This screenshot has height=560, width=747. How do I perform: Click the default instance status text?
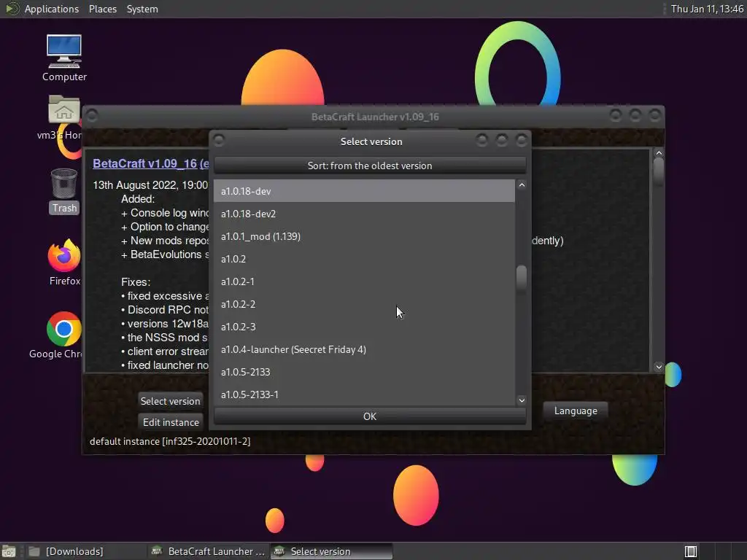170,441
